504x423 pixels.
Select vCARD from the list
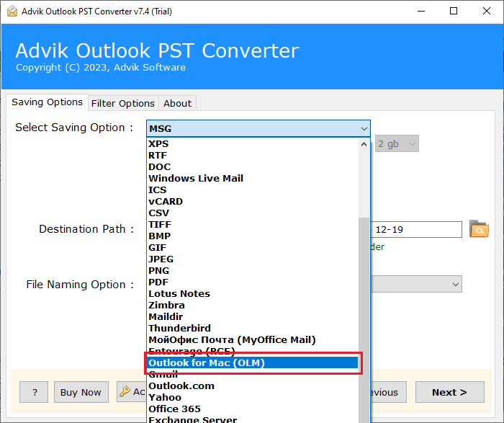point(253,202)
